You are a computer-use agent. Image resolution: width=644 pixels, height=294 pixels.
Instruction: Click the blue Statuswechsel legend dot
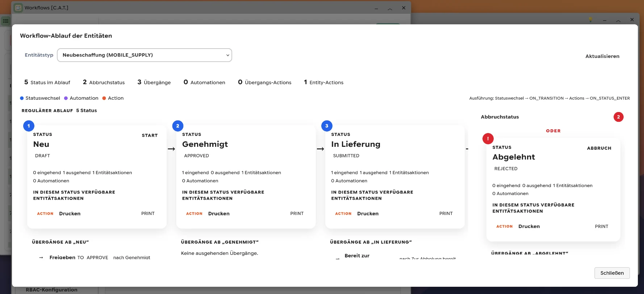pos(22,98)
